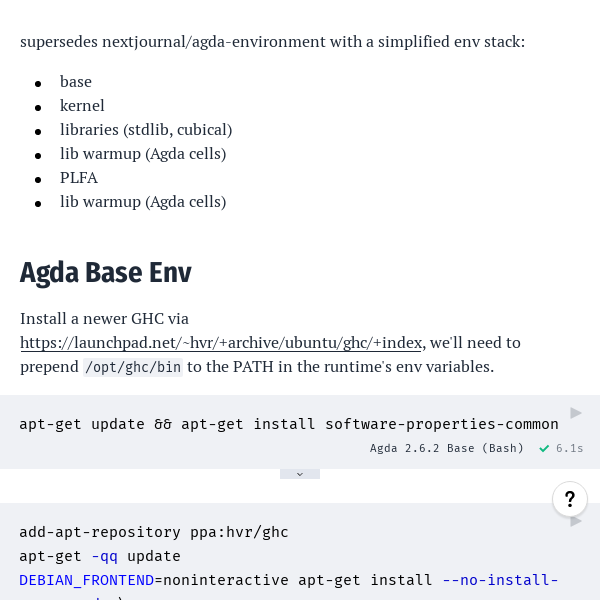Click the Agda Base Env heading
This screenshot has width=600, height=600.
click(x=106, y=273)
